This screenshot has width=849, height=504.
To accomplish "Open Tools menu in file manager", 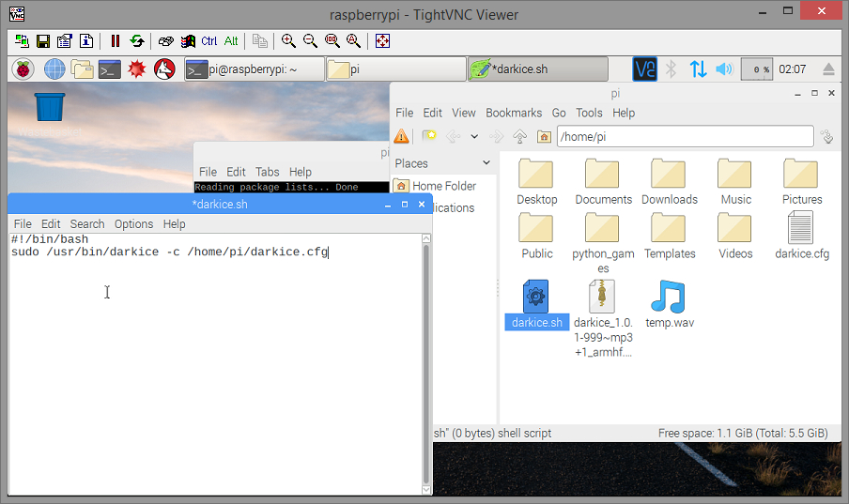I will click(x=589, y=114).
